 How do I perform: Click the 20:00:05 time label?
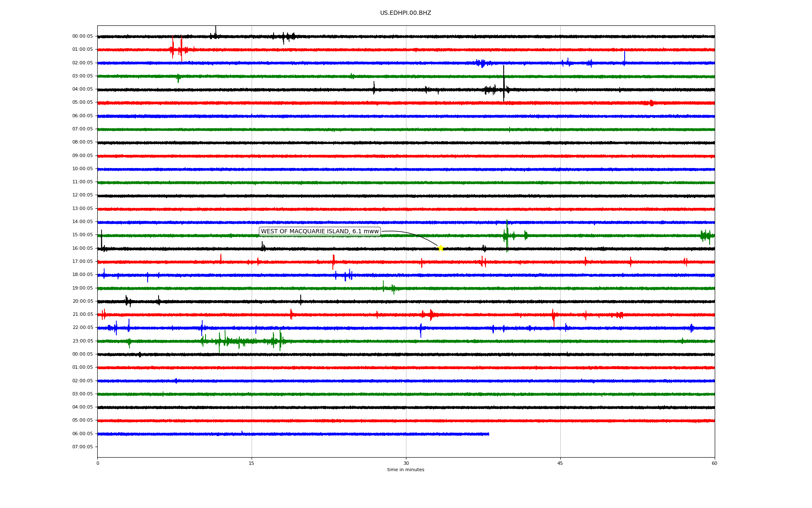coord(82,301)
